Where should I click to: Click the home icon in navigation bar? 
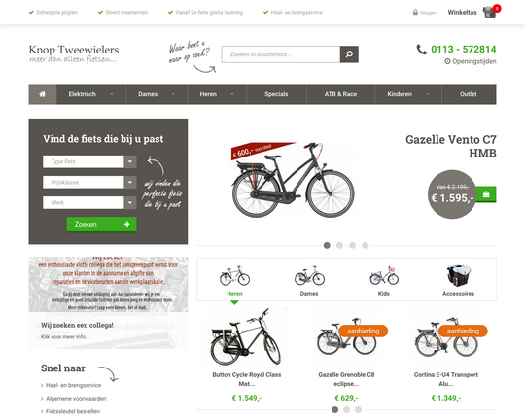click(x=42, y=94)
